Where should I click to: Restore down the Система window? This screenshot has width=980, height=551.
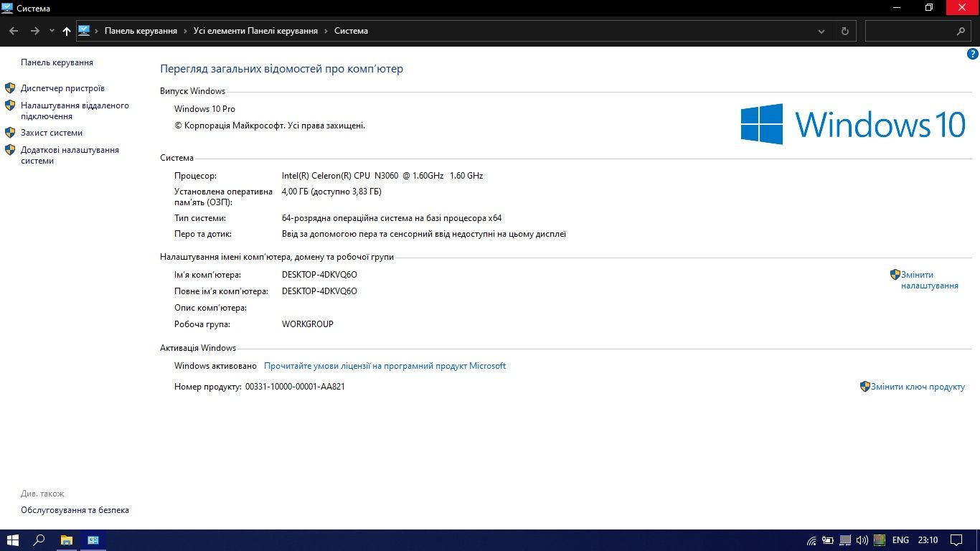coord(929,7)
